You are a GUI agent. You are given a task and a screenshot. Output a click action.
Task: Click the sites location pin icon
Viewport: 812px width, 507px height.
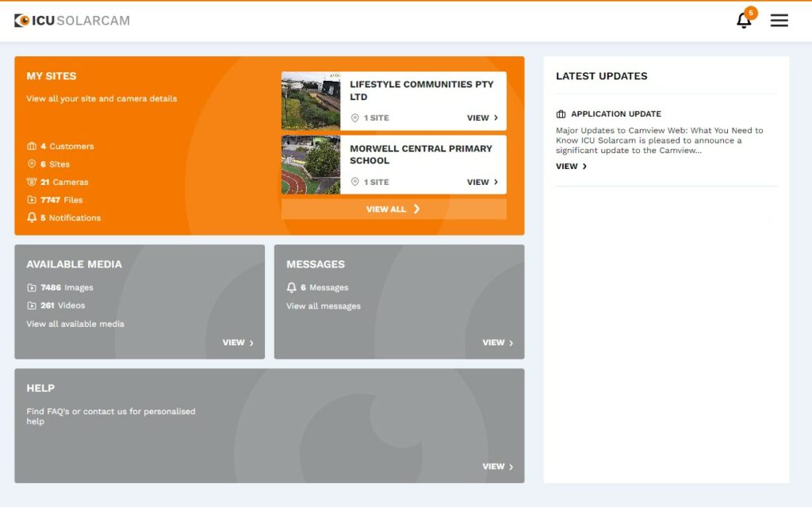tap(32, 163)
